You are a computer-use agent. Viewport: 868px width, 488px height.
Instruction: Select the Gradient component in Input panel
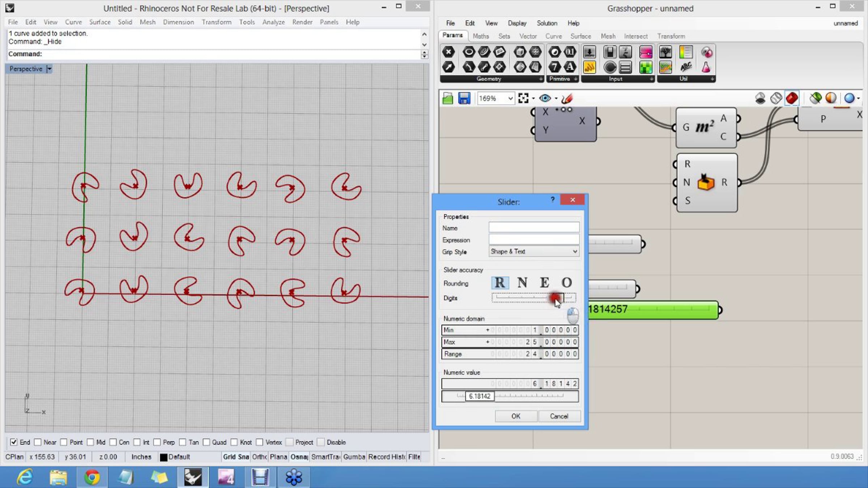[686, 52]
